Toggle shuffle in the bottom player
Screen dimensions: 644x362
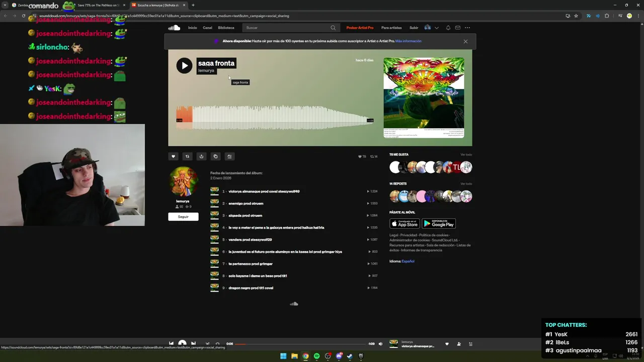click(x=207, y=344)
